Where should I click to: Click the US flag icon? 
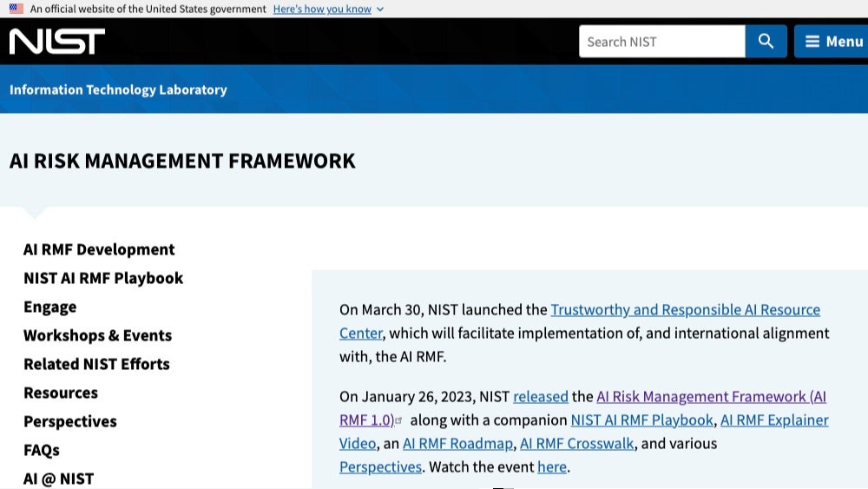[16, 9]
